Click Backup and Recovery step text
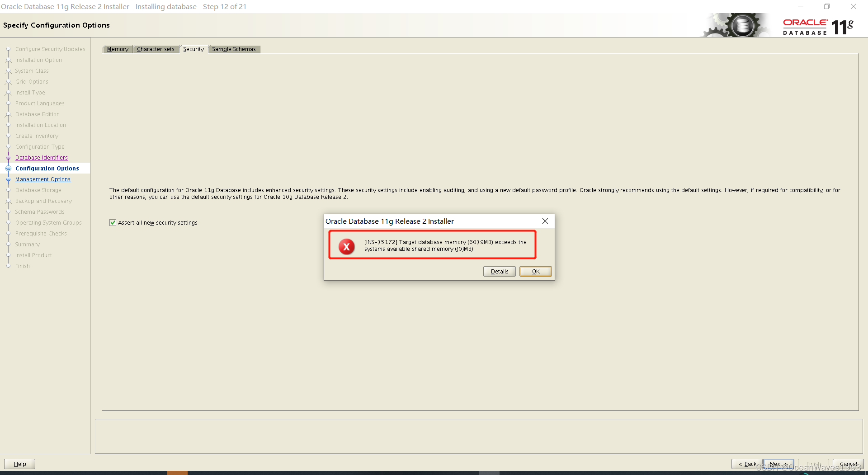This screenshot has width=868, height=475. [x=43, y=201]
